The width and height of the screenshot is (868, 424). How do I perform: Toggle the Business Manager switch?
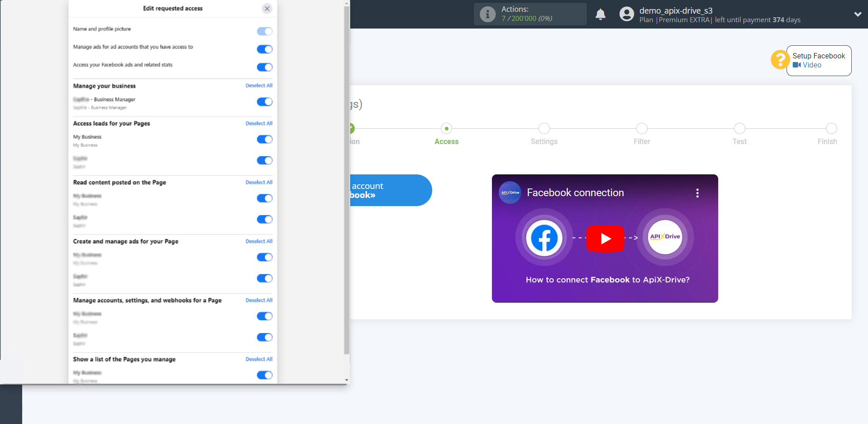click(265, 102)
